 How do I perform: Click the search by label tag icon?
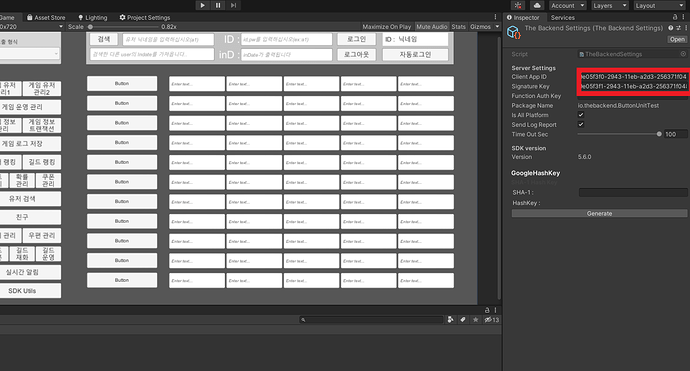click(463, 320)
